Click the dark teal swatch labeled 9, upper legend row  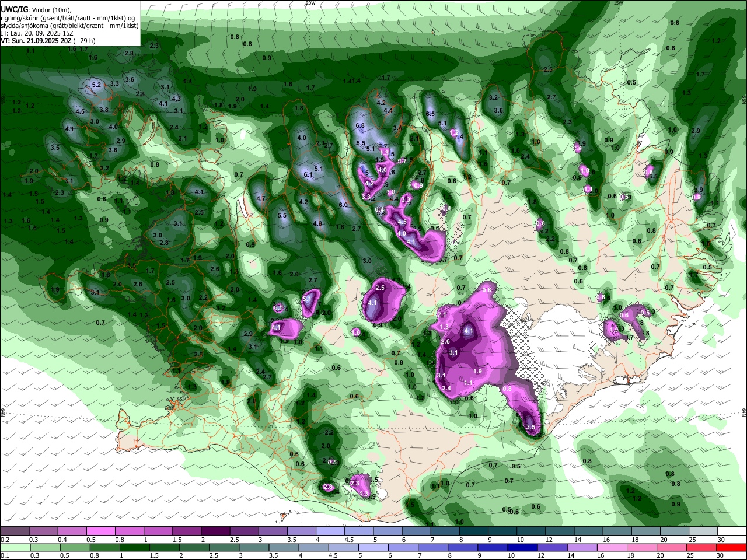(x=502, y=531)
